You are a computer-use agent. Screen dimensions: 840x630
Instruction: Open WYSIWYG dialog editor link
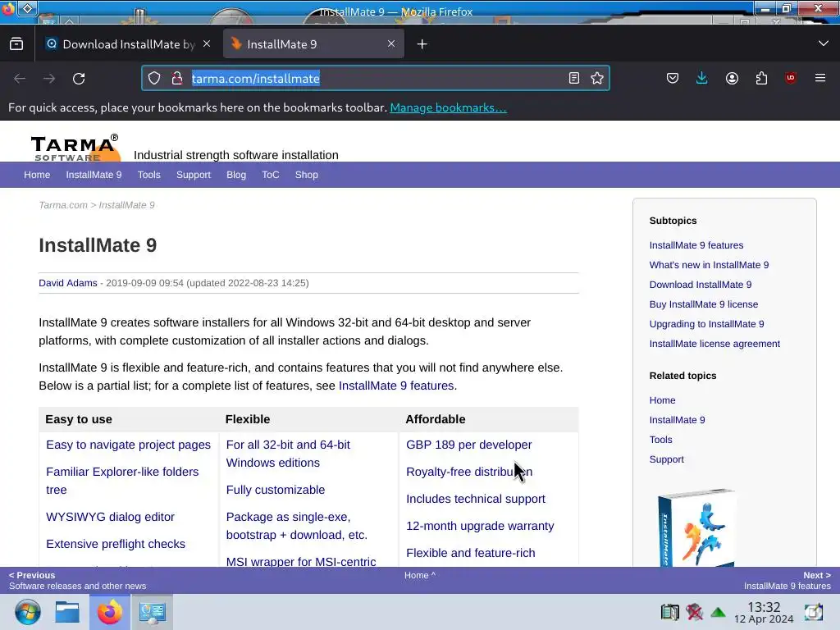tap(111, 517)
